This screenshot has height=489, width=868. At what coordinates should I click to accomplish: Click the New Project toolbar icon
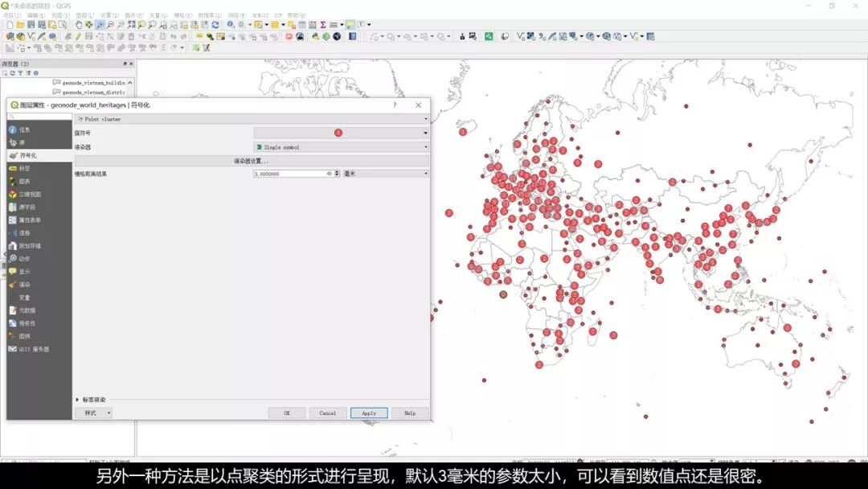pos(10,25)
